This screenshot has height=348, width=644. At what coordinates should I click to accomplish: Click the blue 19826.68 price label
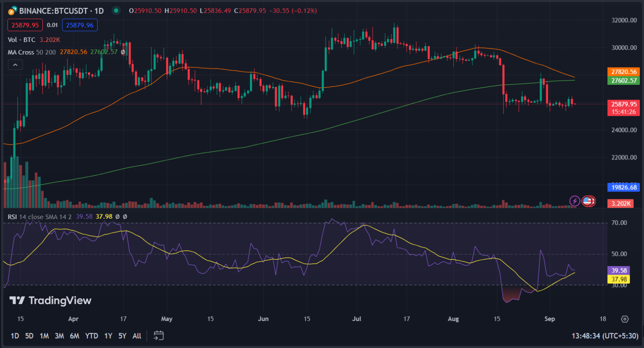(624, 187)
